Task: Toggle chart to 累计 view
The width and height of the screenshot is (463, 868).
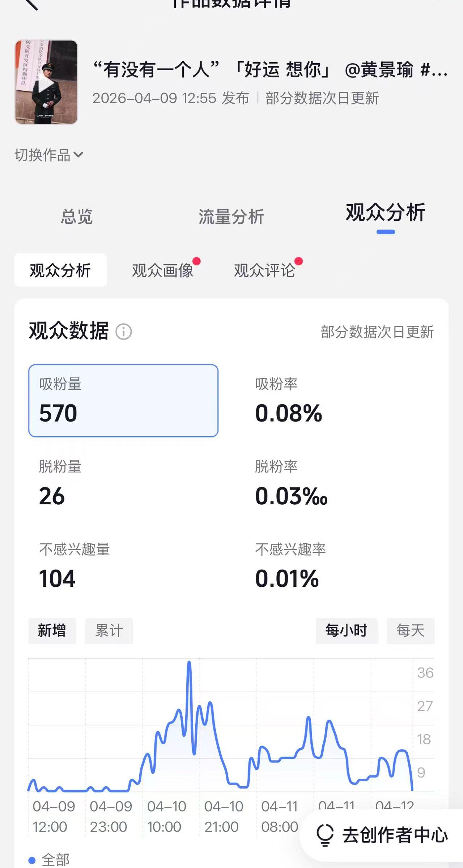Action: pos(109,631)
